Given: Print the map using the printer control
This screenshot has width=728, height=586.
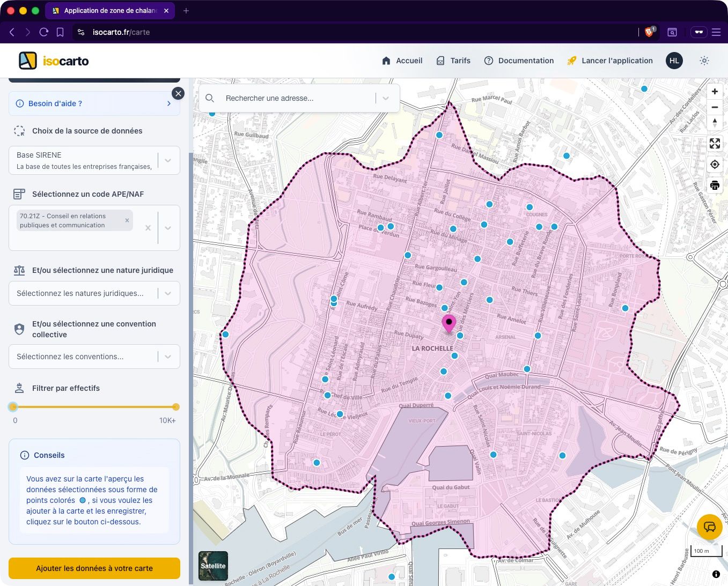Looking at the screenshot, I should 715,185.
